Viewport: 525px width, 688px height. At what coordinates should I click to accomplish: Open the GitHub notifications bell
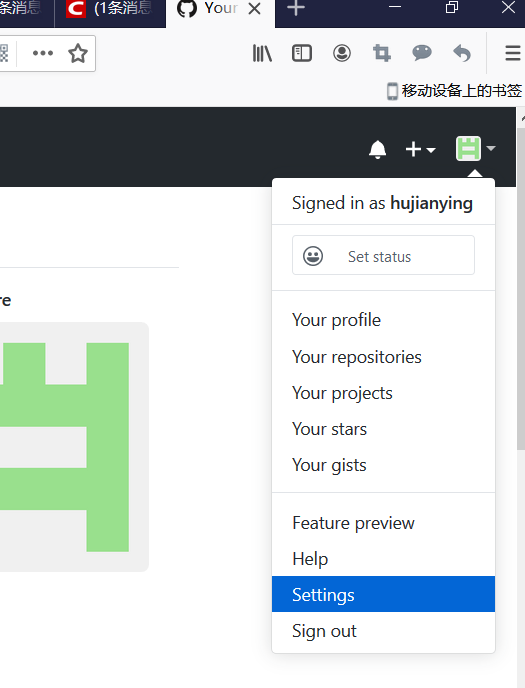[x=377, y=149]
